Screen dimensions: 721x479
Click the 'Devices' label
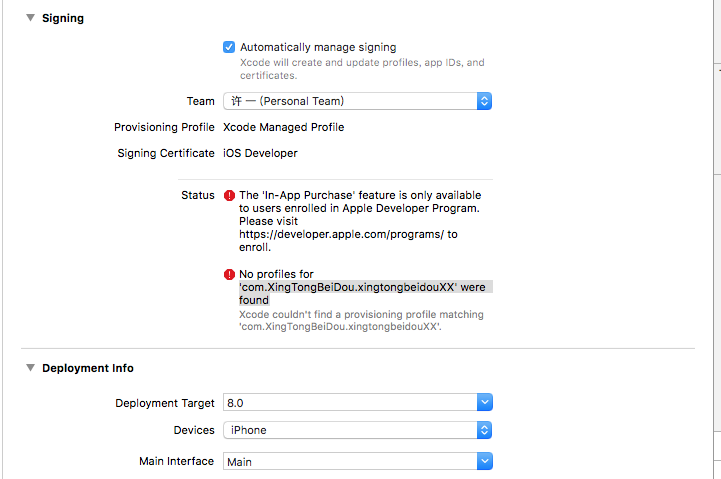[x=194, y=430]
